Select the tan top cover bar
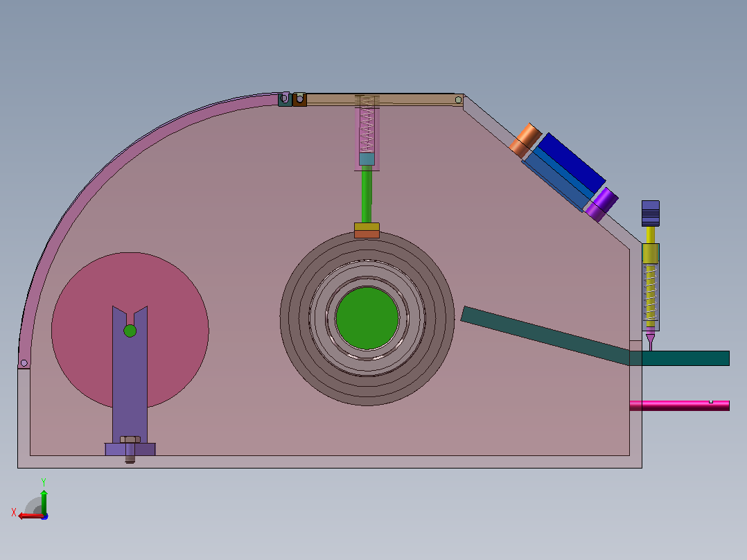Viewport: 747px width, 560px height. (385, 100)
